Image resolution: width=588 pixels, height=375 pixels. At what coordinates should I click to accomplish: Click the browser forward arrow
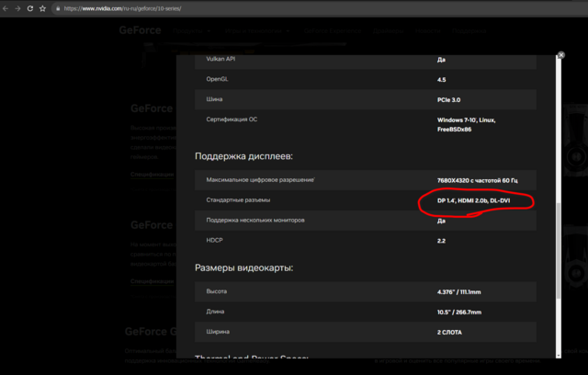click(18, 8)
